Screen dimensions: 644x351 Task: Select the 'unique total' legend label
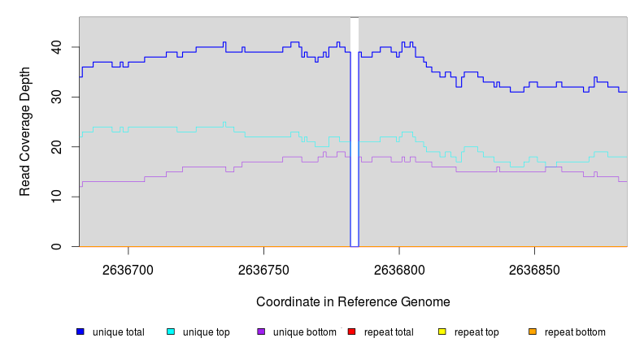coord(119,332)
